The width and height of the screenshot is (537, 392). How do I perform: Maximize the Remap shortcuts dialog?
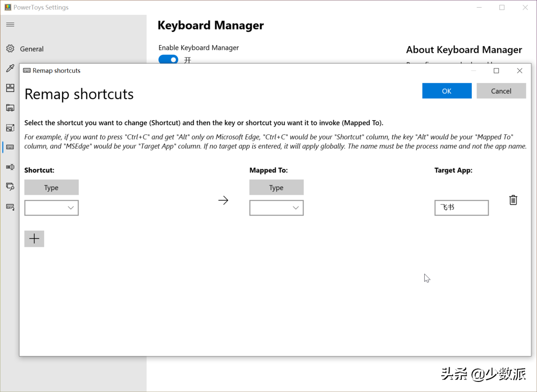(496, 70)
